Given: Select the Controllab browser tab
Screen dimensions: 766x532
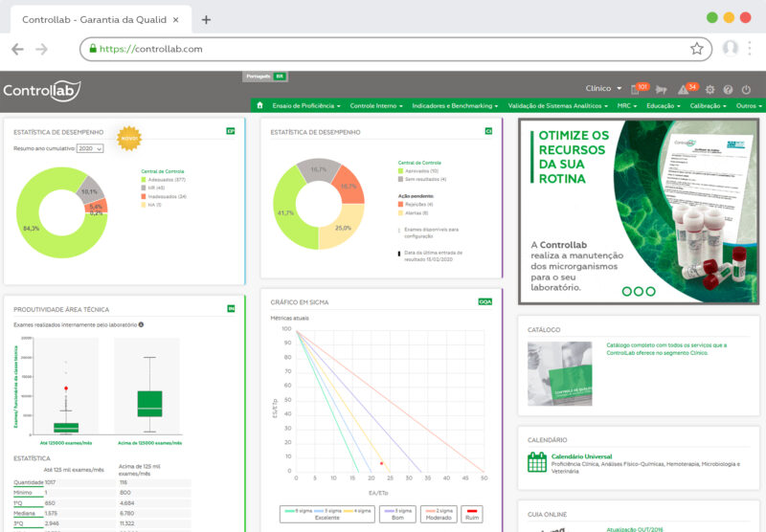Looking at the screenshot, I should pyautogui.click(x=101, y=19).
